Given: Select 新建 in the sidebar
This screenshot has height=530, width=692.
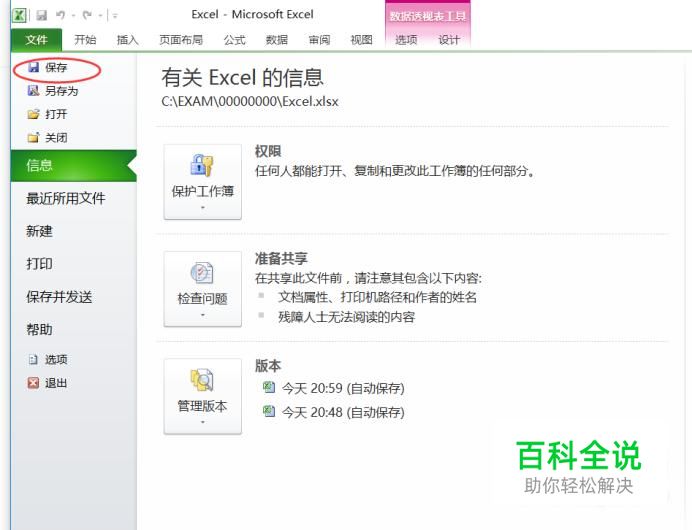Looking at the screenshot, I should click(39, 231).
